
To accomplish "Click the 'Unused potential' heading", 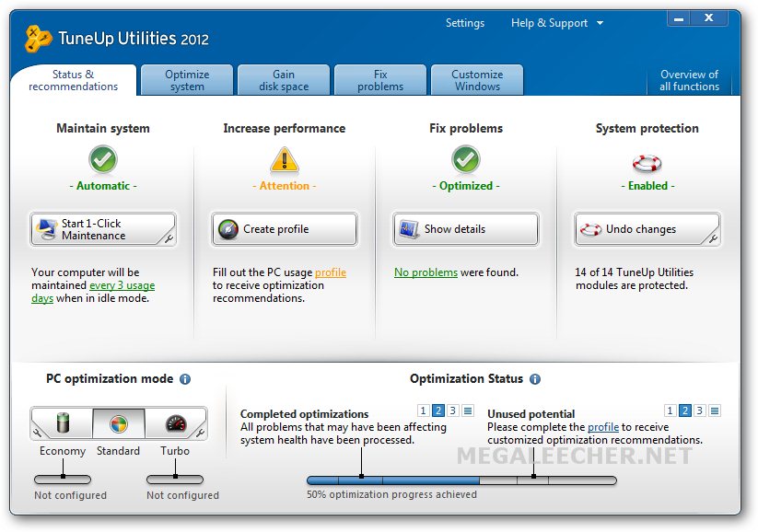I will 531,414.
